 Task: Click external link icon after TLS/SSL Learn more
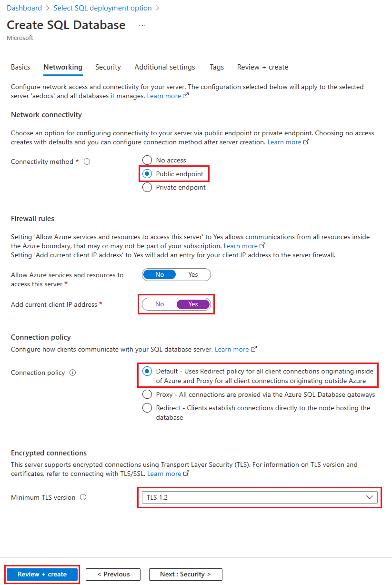point(186,474)
